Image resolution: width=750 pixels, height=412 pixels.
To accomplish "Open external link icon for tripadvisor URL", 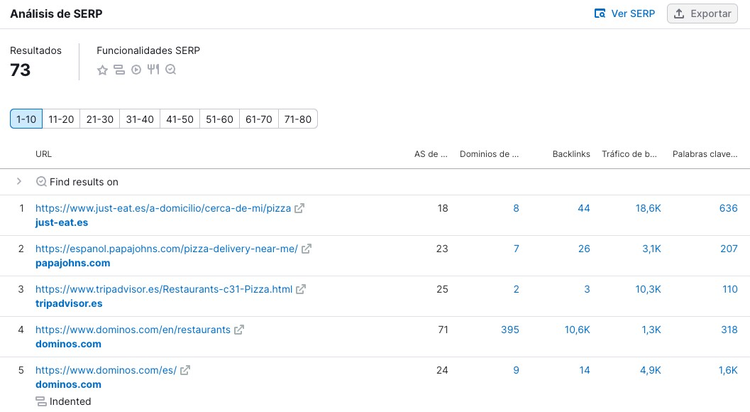I will pos(301,290).
